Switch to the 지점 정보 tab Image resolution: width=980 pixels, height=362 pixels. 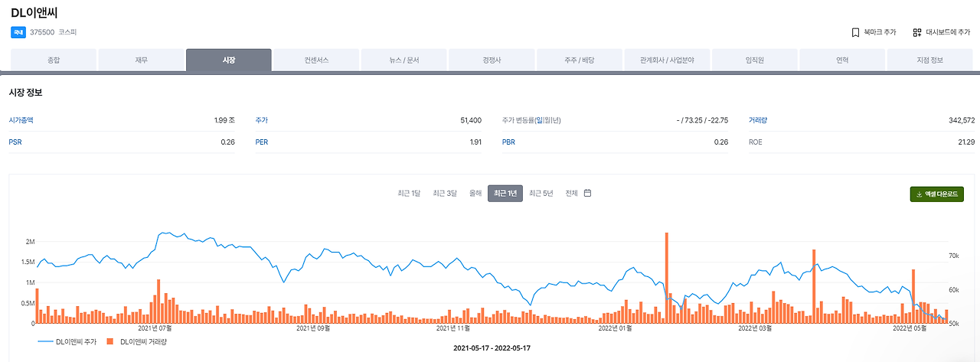point(929,60)
